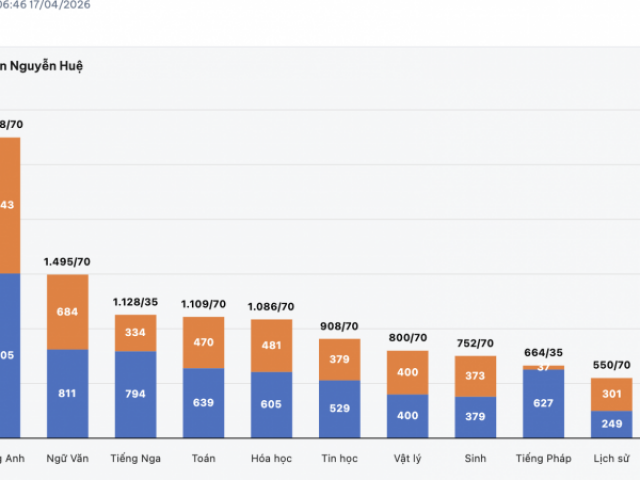The width and height of the screenshot is (640, 480).
Task: Click the Tiếng Nga axis label
Action: [135, 458]
